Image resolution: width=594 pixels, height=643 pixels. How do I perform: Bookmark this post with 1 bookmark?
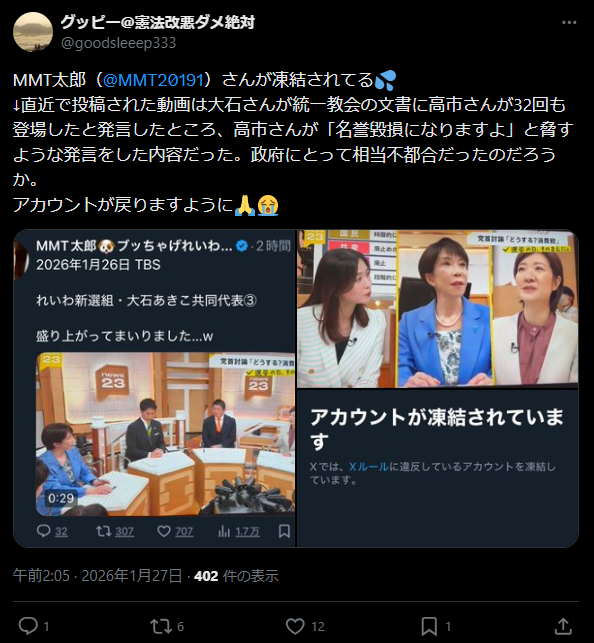click(x=429, y=626)
